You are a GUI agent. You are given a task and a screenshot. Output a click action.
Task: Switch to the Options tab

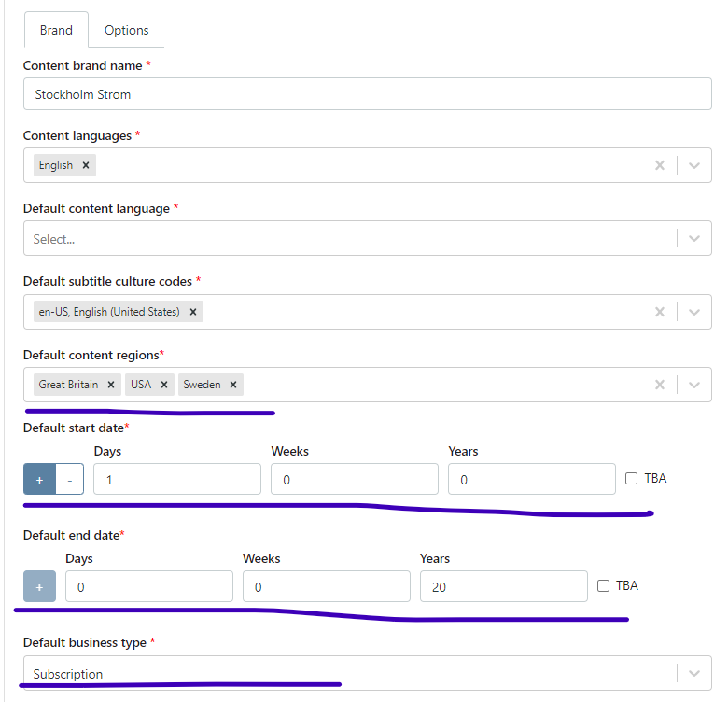click(x=126, y=30)
